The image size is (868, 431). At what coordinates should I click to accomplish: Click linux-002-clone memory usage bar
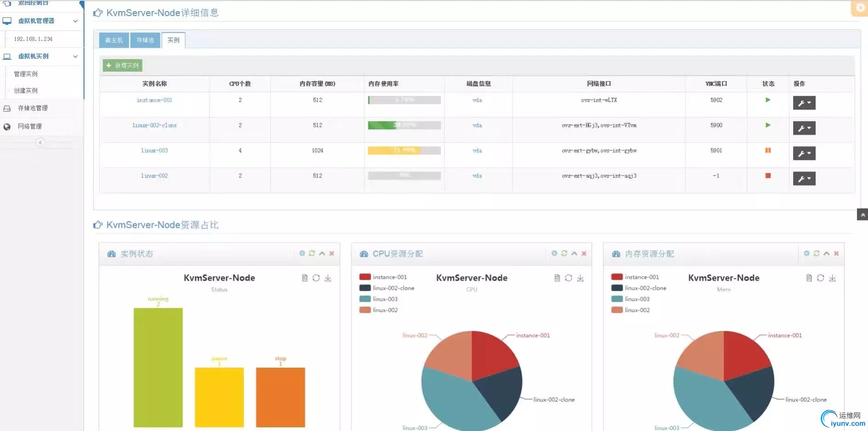coord(404,125)
